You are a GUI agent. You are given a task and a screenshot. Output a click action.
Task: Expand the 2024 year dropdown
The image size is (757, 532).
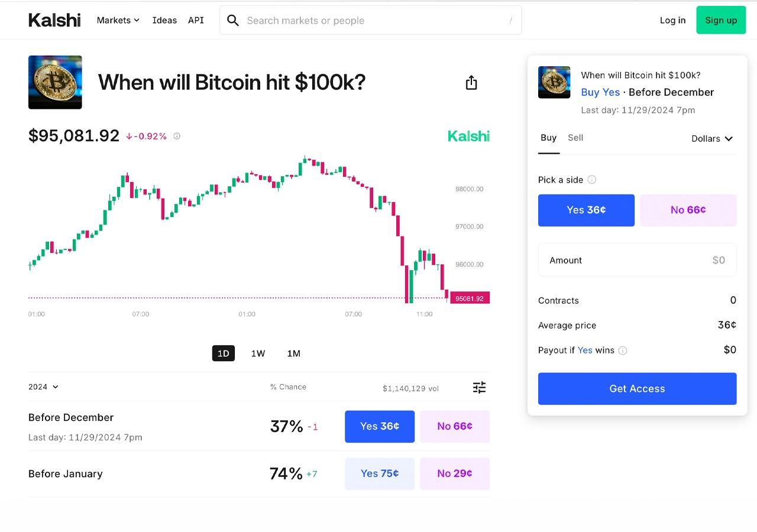tap(43, 387)
